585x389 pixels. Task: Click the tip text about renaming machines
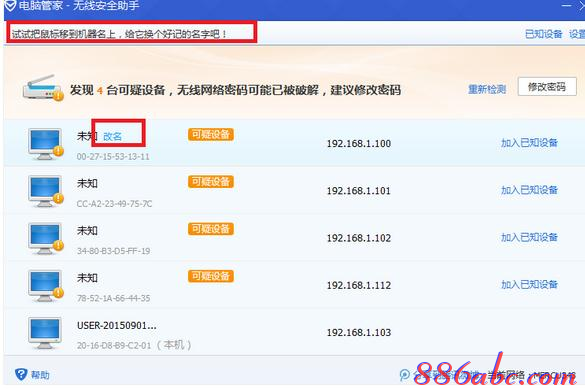pos(119,34)
